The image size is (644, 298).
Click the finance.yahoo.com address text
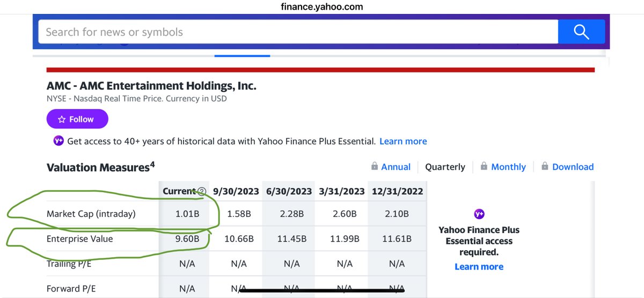click(x=322, y=7)
